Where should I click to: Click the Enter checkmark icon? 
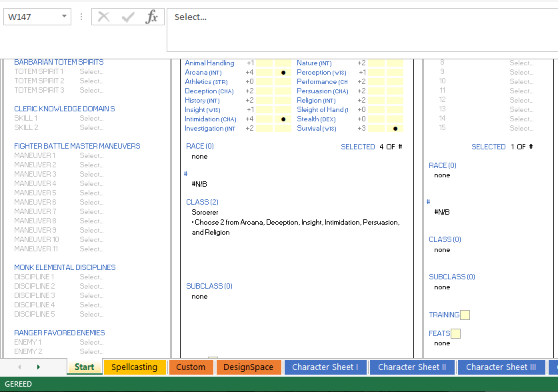[x=128, y=17]
